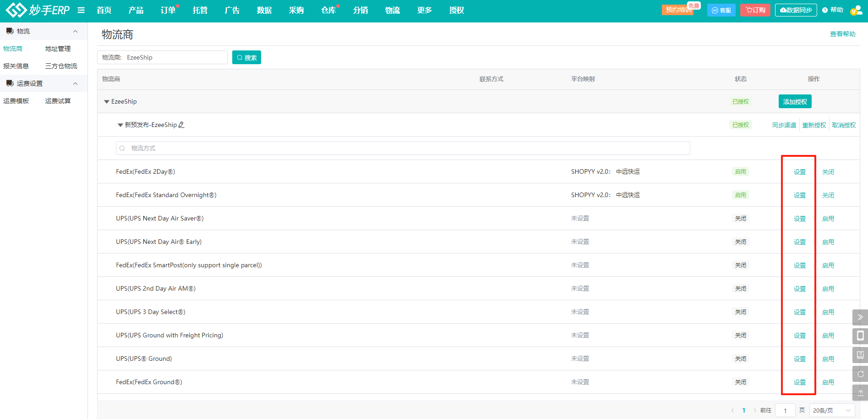Open the 查看帮助 link
The height and width of the screenshot is (419, 868).
pos(843,34)
